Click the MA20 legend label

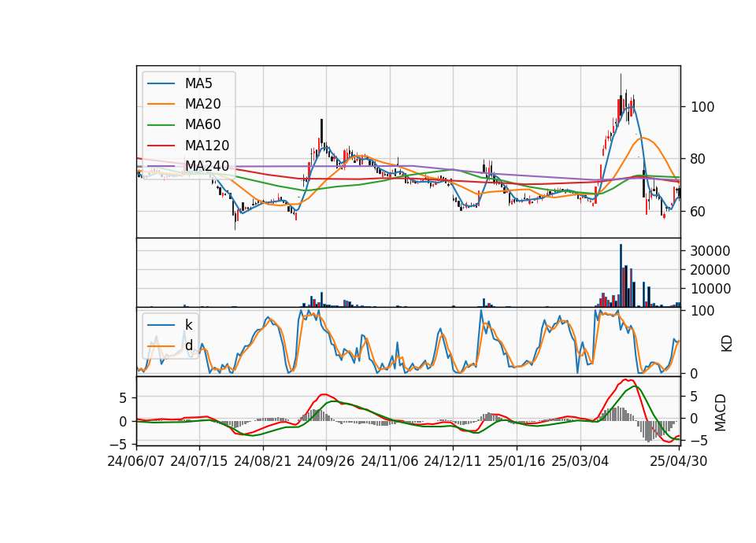[x=202, y=104]
